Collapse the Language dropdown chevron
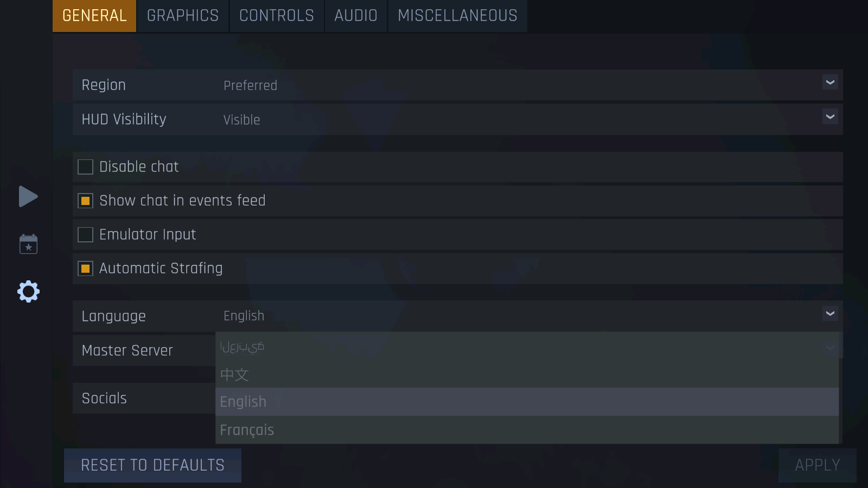The height and width of the screenshot is (488, 868). 829,313
